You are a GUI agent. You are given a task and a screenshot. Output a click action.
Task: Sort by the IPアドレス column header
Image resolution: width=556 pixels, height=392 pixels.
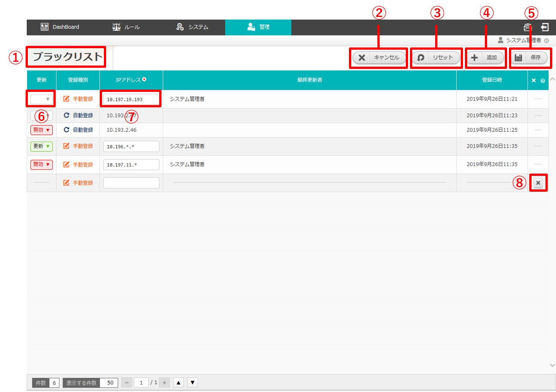[x=131, y=80]
